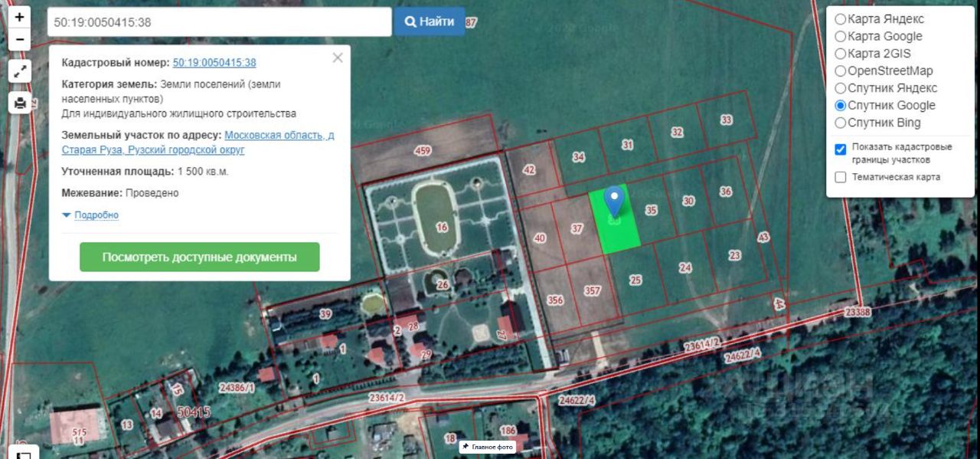Click road parcel label 23388
Image resolution: width=980 pixels, height=459 pixels.
[857, 313]
